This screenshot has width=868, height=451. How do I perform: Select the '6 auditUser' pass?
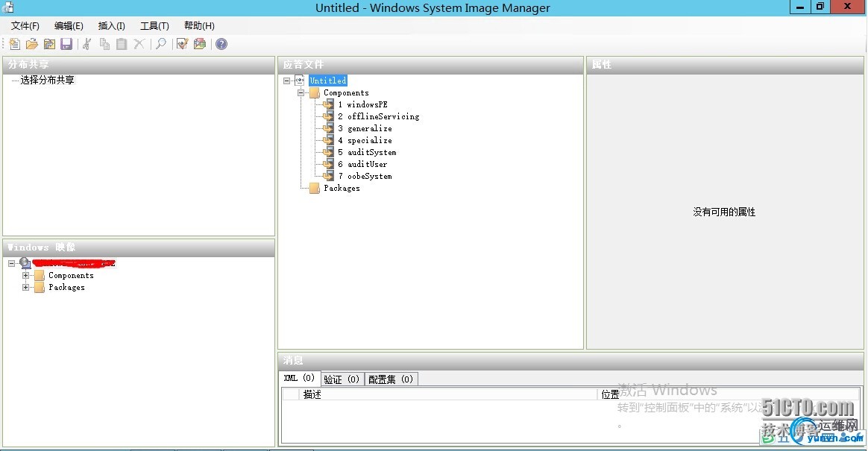coord(362,164)
